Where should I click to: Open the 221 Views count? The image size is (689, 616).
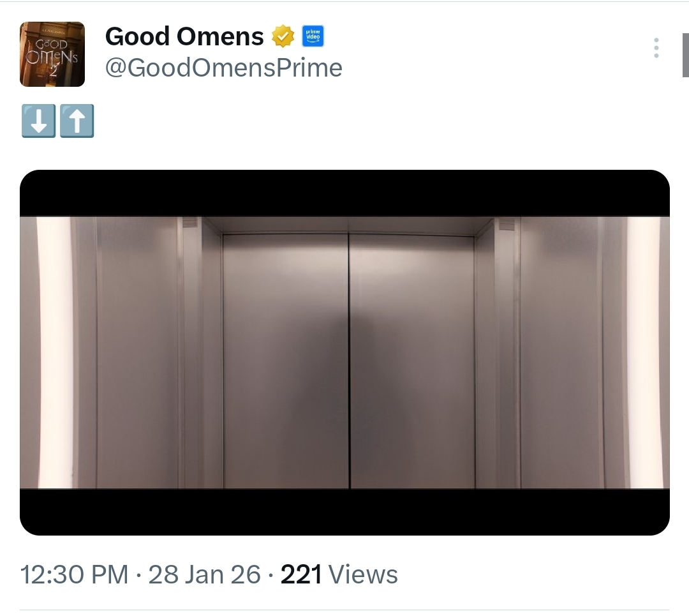tap(339, 575)
